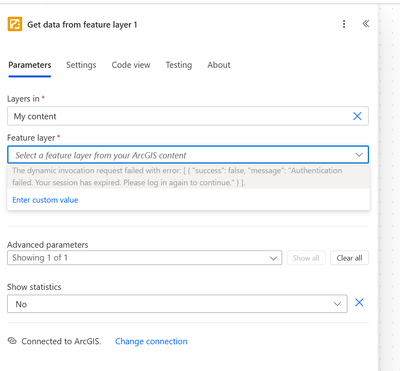
Task: Click the connection link icon beside Connected to ArcGIS
Action: click(x=12, y=341)
